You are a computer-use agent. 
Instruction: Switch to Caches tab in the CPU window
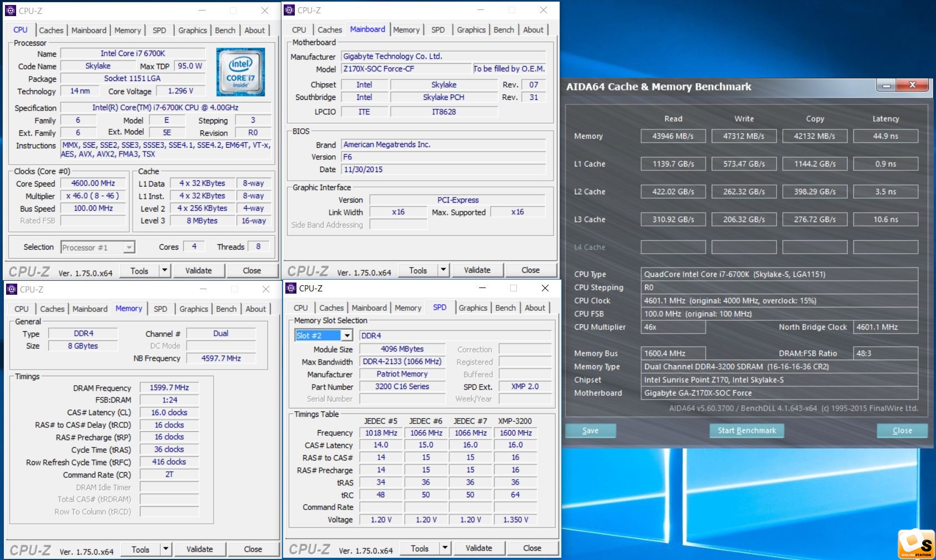pyautogui.click(x=51, y=30)
